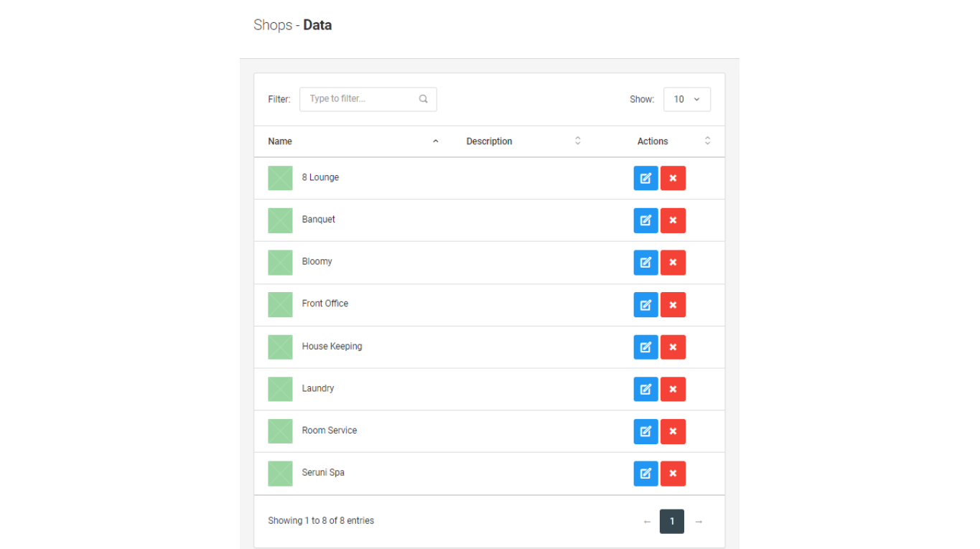980x549 pixels.
Task: Click the House Keeping name text
Action: [x=332, y=346]
